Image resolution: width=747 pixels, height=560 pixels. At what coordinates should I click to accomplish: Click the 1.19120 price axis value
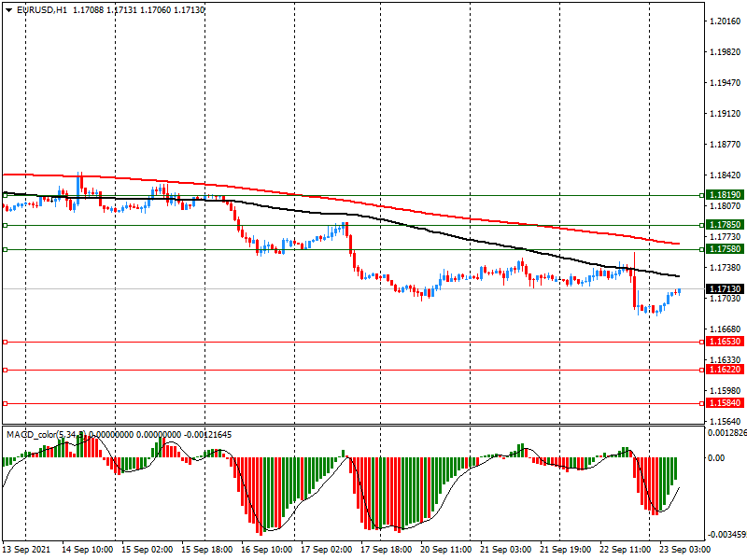pos(726,114)
